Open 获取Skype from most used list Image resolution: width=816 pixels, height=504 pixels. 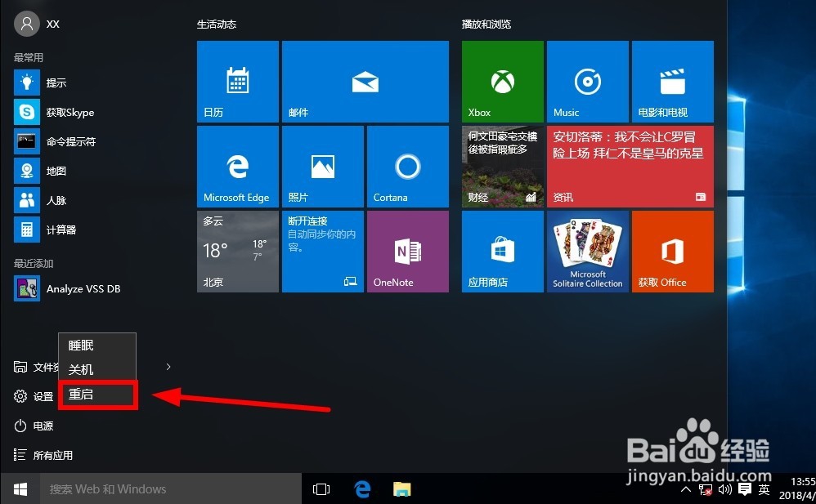point(94,112)
